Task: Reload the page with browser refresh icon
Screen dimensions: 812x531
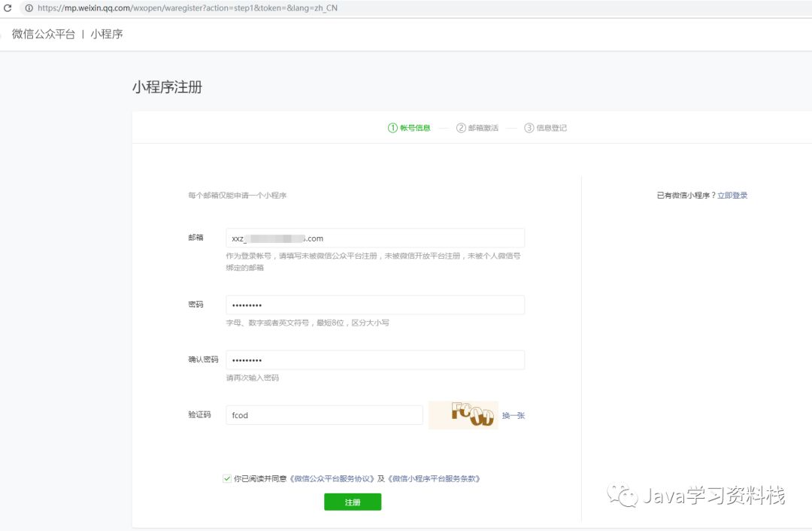Action: point(8,8)
